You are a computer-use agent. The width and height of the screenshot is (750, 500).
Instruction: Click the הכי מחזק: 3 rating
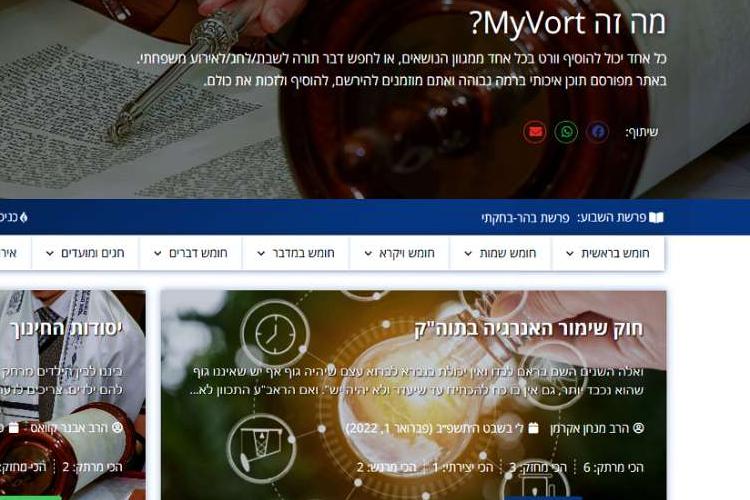(x=538, y=467)
